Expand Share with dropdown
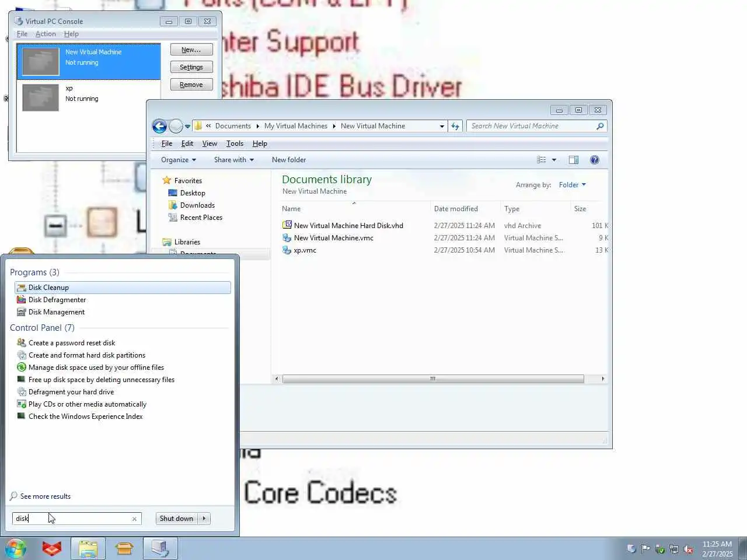Screen dimensions: 747x560 (234, 160)
